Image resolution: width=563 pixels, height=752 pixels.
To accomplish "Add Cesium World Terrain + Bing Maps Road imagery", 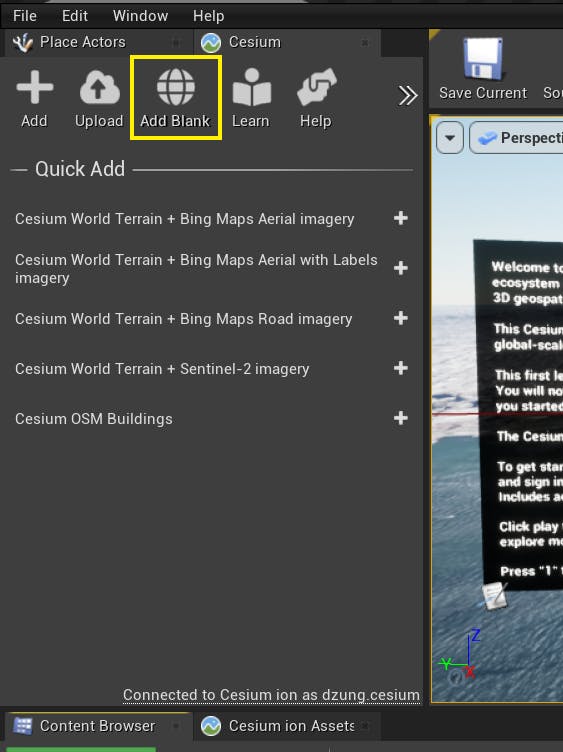I will (400, 318).
